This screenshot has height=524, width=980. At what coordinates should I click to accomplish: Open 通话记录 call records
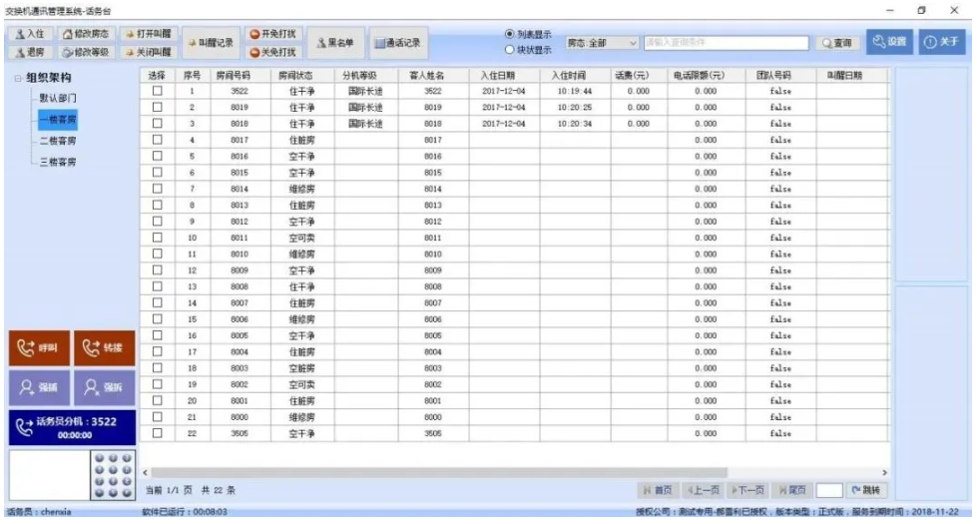pyautogui.click(x=397, y=43)
